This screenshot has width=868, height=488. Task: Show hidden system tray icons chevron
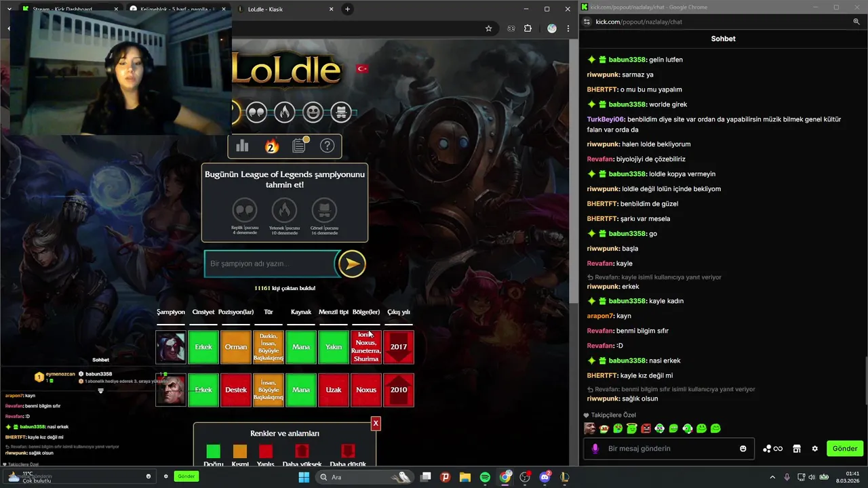click(772, 477)
